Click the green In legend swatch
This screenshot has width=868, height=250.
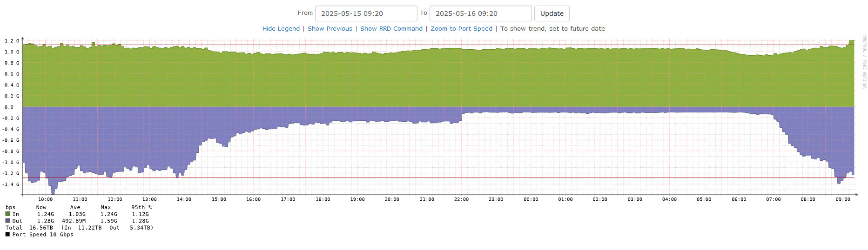(7, 214)
